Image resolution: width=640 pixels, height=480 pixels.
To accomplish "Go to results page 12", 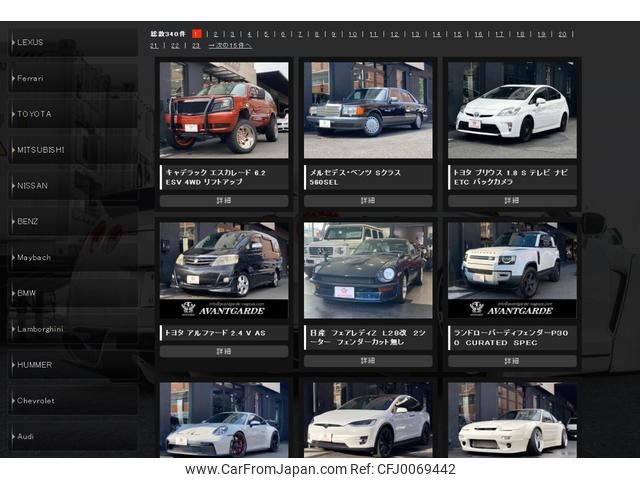I will tap(395, 34).
